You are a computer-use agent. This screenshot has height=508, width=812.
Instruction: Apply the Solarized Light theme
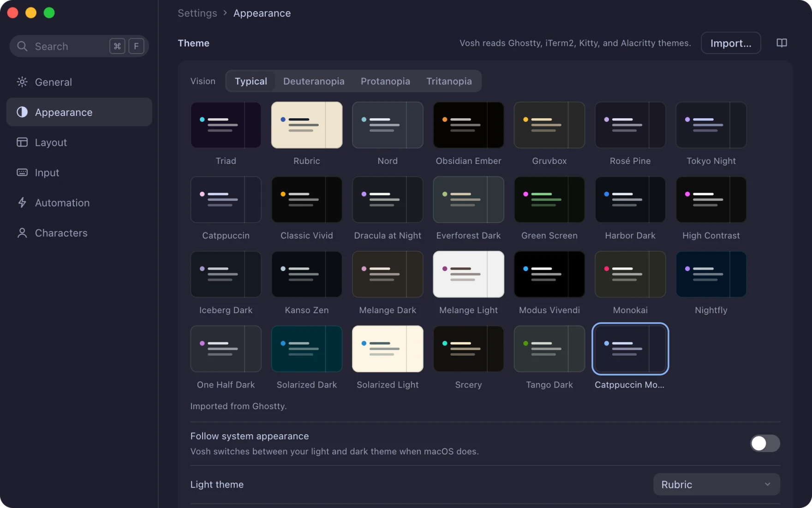coord(388,349)
